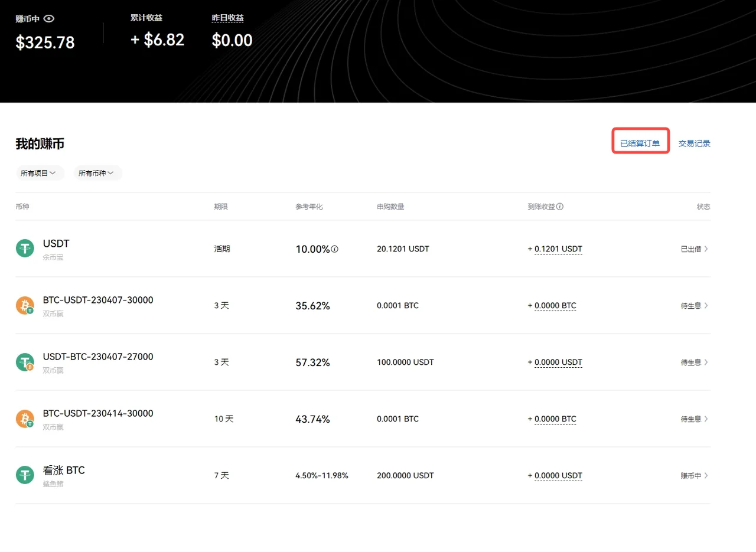Open 交易记录 transaction history link
Image resolution: width=756 pixels, height=552 pixels.
coord(695,143)
